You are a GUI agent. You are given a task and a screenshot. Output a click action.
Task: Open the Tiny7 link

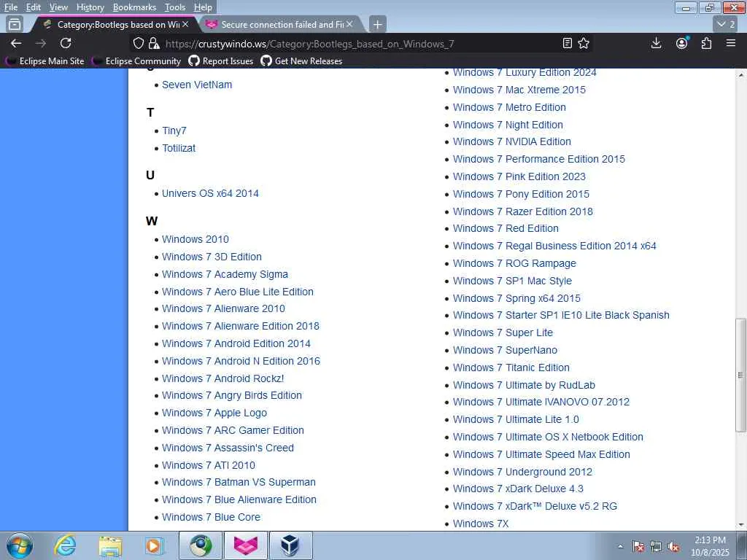(x=174, y=131)
